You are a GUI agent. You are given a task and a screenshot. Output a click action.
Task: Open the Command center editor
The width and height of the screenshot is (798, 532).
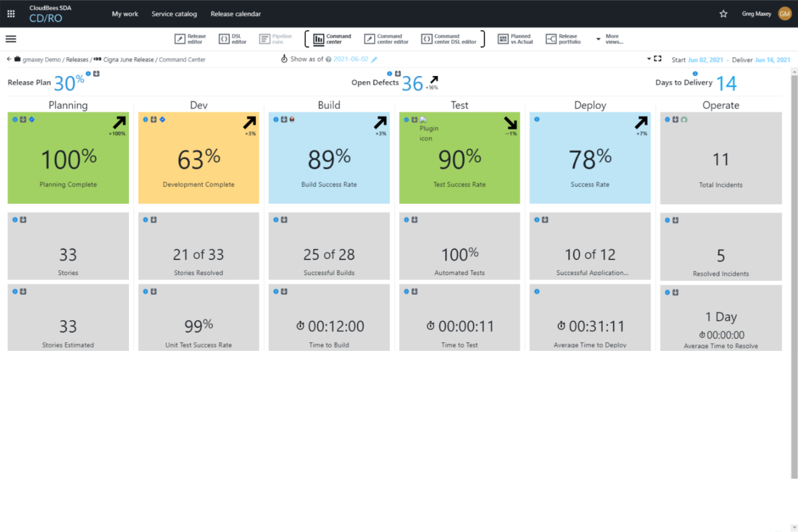pyautogui.click(x=386, y=38)
